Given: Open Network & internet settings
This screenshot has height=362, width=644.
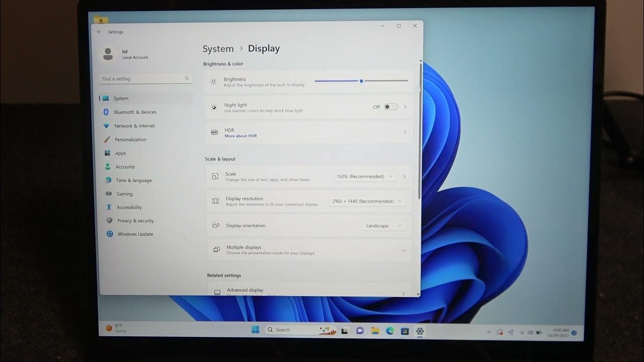Looking at the screenshot, I should click(x=134, y=126).
